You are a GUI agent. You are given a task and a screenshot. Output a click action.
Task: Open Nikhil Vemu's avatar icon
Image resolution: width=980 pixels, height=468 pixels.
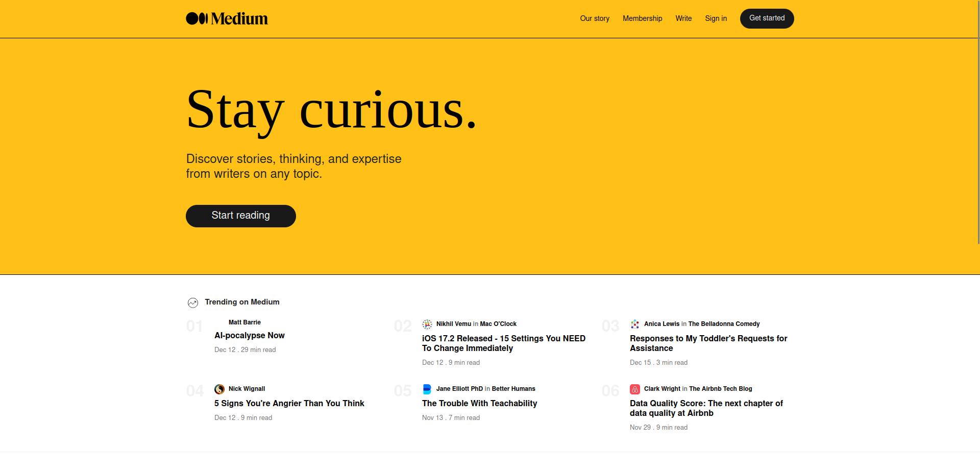427,324
